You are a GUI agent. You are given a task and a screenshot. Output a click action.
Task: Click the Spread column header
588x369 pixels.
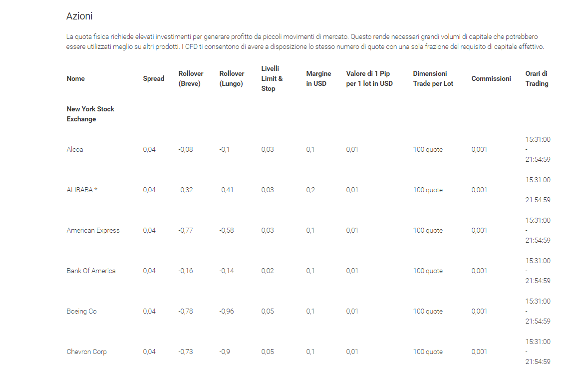(153, 78)
